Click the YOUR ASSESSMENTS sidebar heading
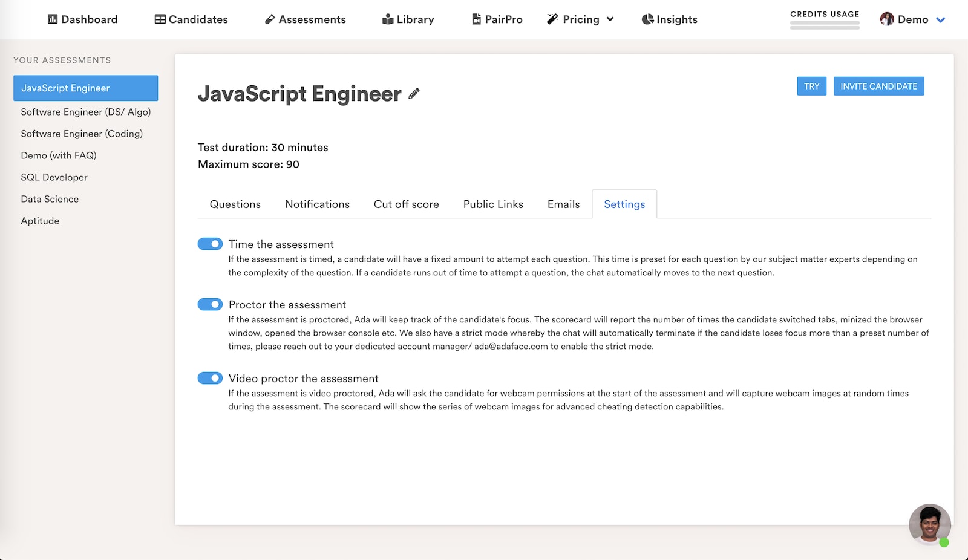The width and height of the screenshot is (968, 560). point(62,60)
